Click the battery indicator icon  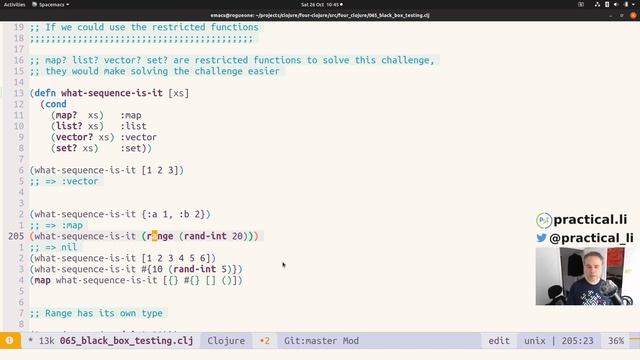626,4
